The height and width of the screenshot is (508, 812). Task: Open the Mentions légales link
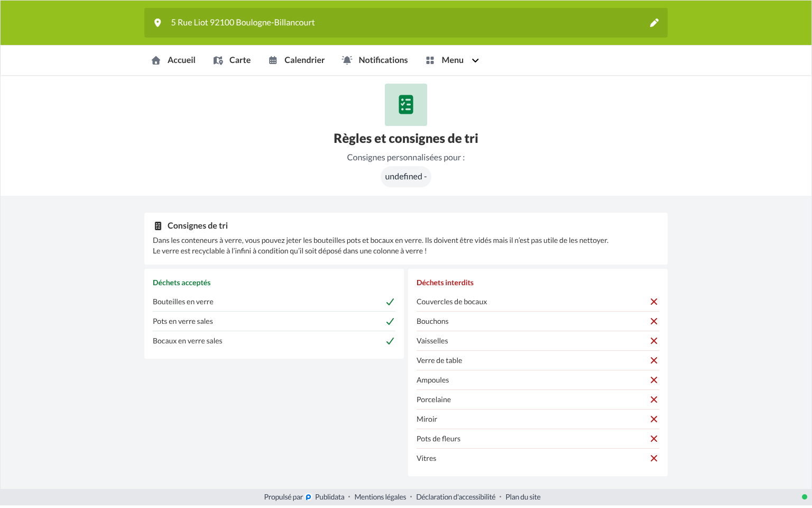(x=381, y=497)
